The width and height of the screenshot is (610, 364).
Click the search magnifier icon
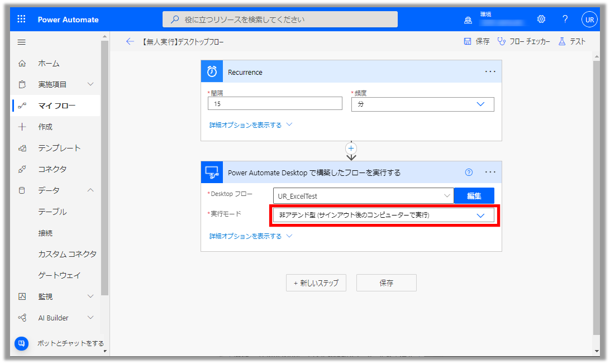[x=175, y=19]
